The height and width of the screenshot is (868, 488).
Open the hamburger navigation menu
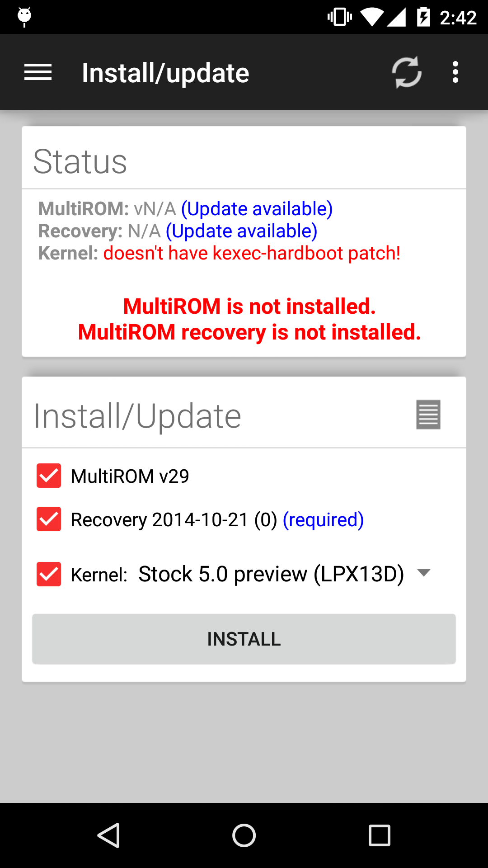click(38, 72)
